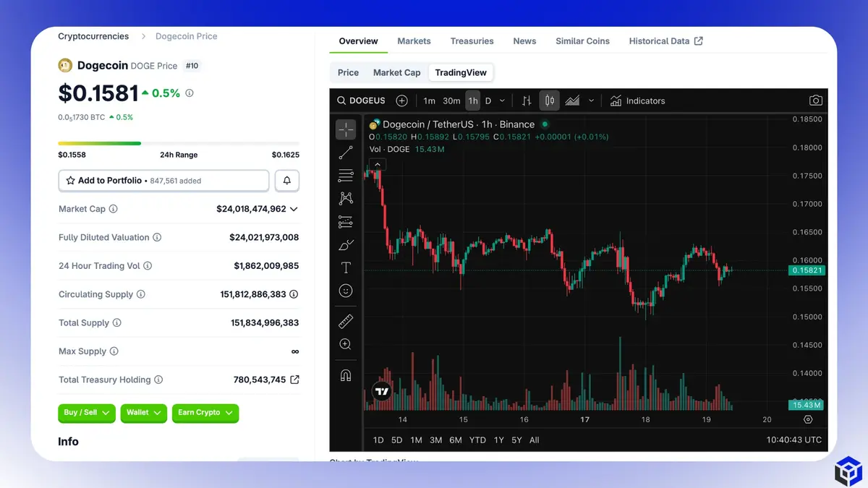Viewport: 868px width, 488px height.
Task: Open the Indicators panel
Action: click(x=637, y=100)
